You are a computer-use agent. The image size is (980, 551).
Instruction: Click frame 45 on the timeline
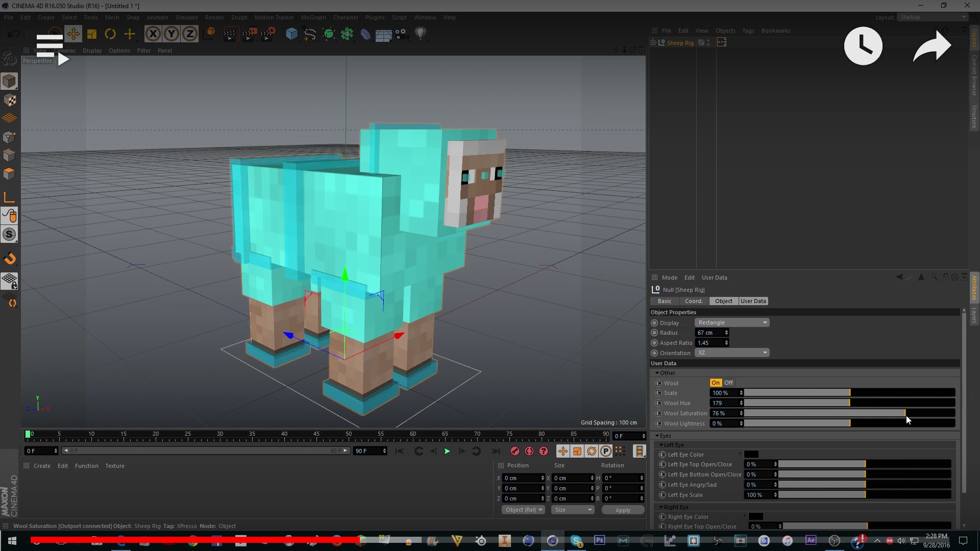click(x=316, y=435)
